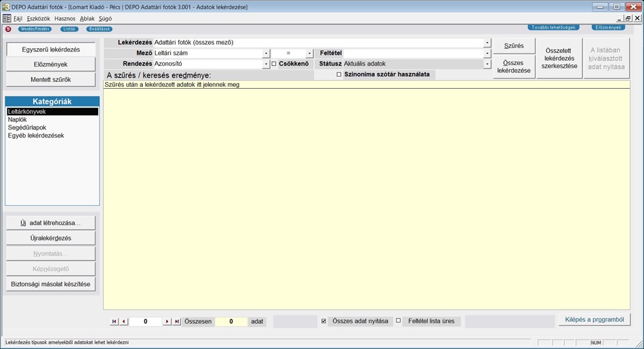Step to previous record arrow
This screenshot has height=349, width=644.
(x=123, y=322)
